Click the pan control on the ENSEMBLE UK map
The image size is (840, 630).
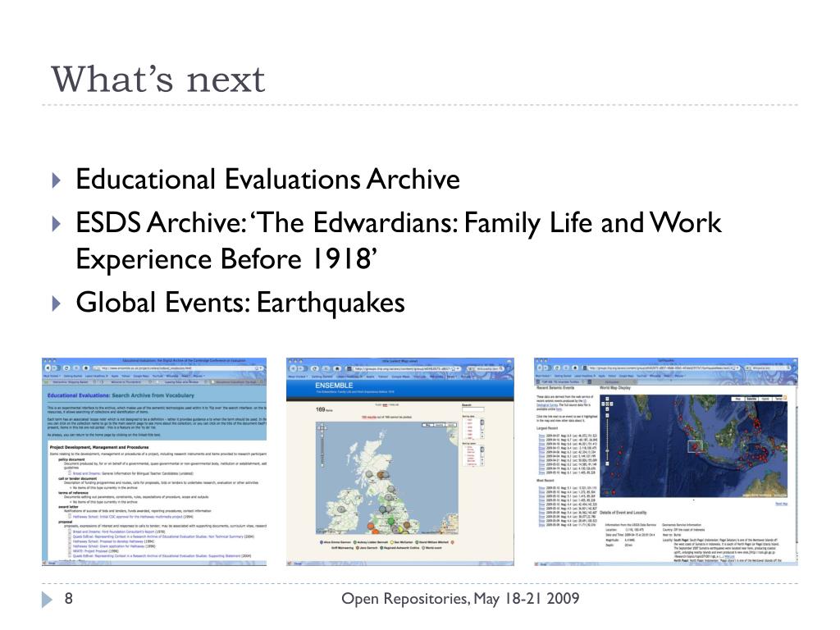click(322, 428)
